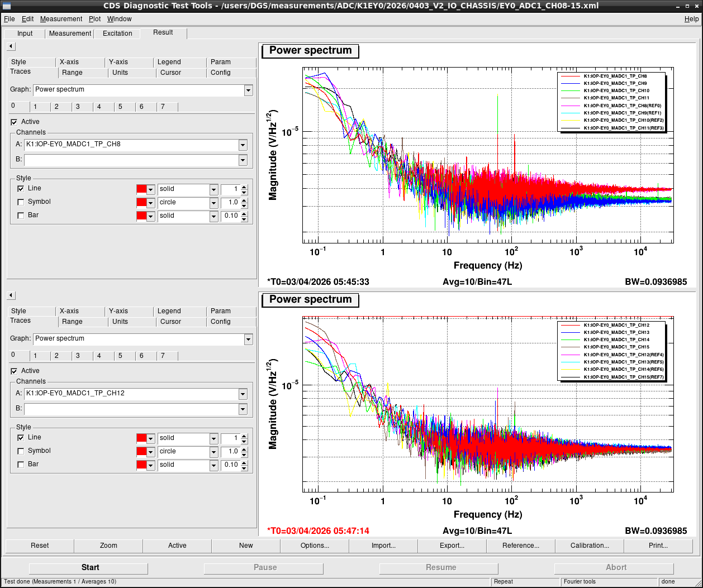The image size is (703, 588).
Task: Toggle upper panel Active checkbox
Action: (x=14, y=122)
